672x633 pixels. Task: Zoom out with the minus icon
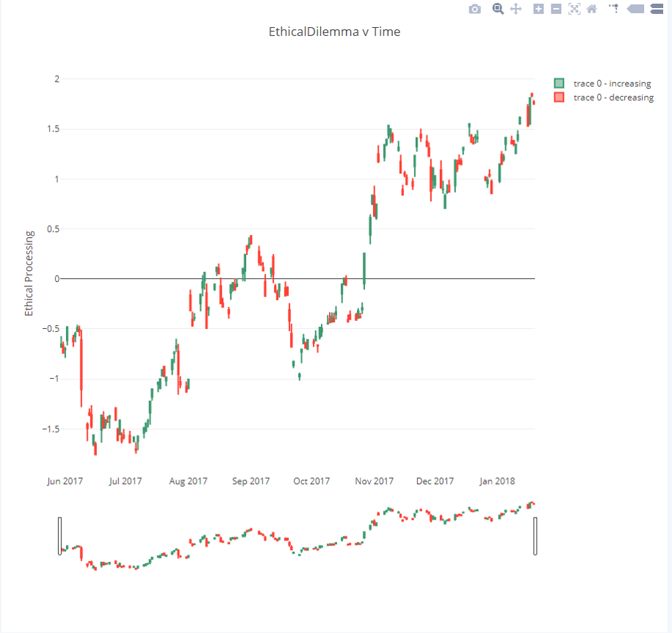[x=556, y=9]
